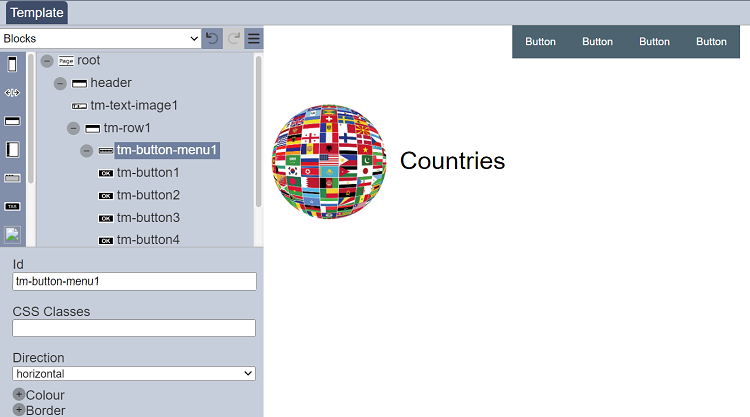The image size is (750, 417).
Task: Open the Direction horizontal dropdown
Action: point(134,373)
